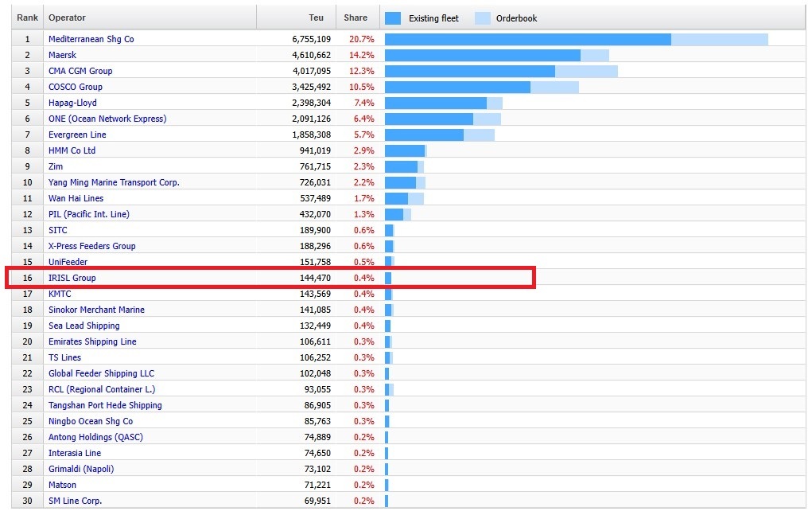Click the Existing fleet legend color swatch
This screenshot has height=515, width=812.
(x=393, y=18)
